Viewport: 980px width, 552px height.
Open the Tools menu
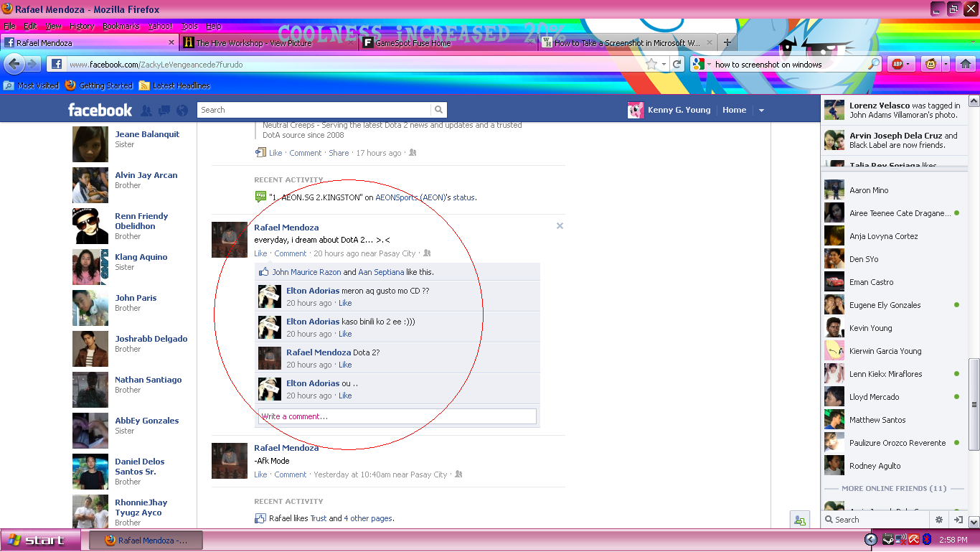pos(189,26)
